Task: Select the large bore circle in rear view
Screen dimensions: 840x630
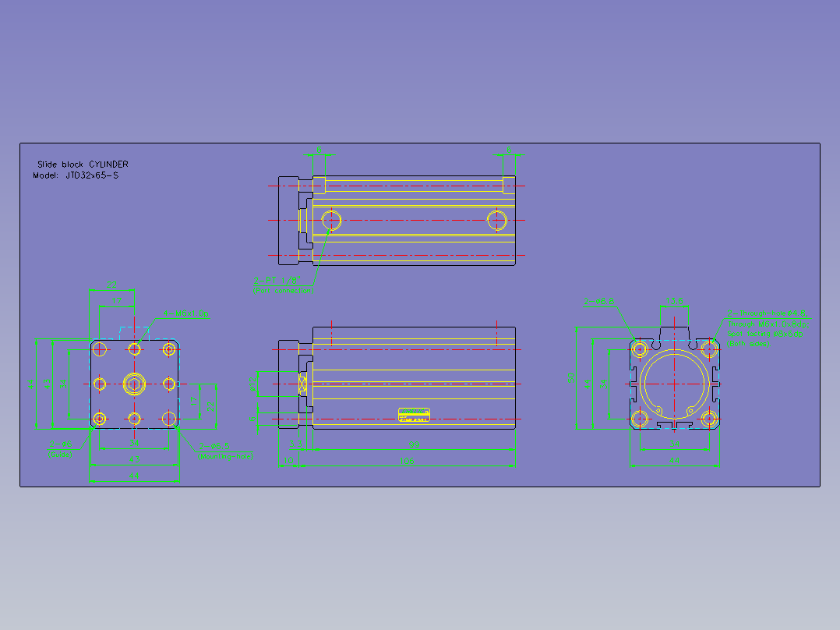Action: (675, 384)
